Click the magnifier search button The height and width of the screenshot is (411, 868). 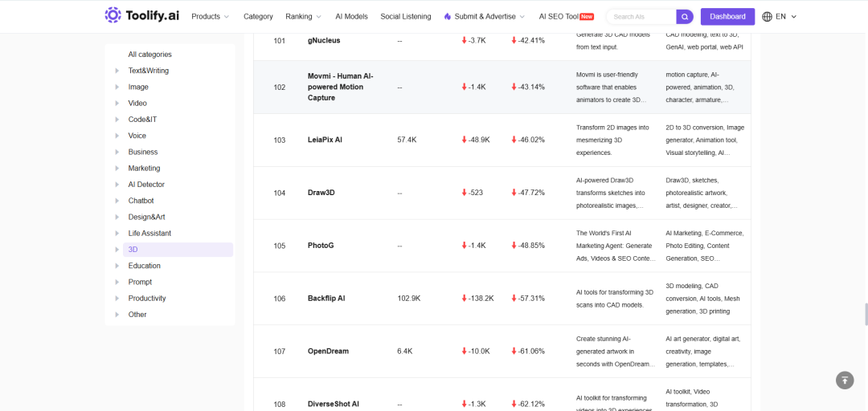click(685, 17)
